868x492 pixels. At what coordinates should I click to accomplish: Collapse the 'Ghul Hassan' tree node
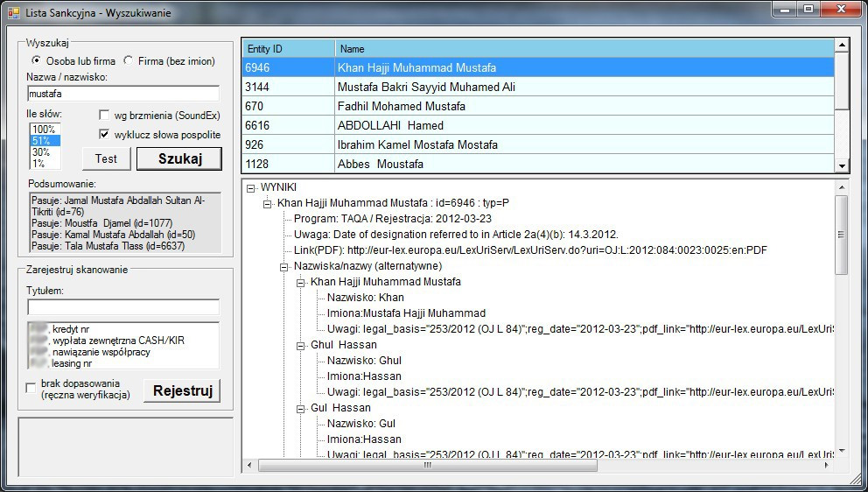(x=302, y=345)
